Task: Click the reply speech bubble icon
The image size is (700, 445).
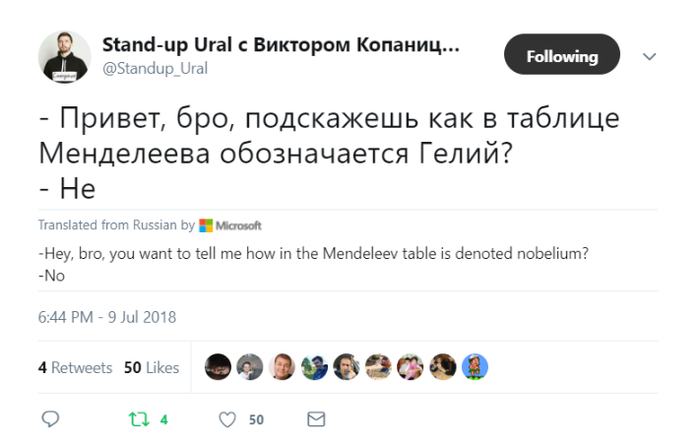Action: [x=52, y=419]
